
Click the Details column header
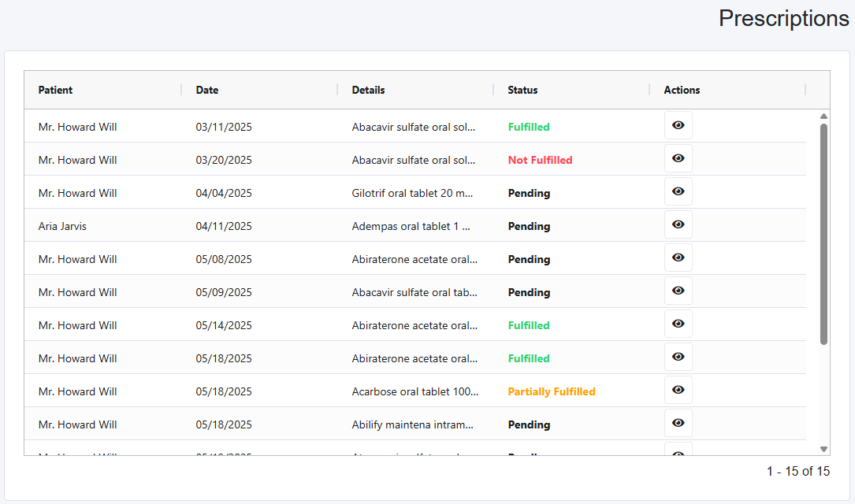pyautogui.click(x=369, y=90)
